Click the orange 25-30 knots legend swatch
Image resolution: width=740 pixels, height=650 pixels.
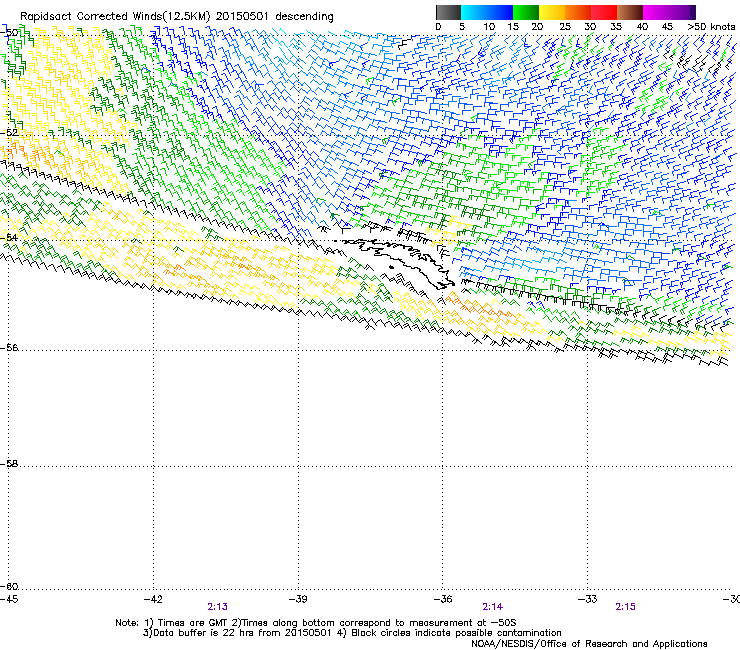[578, 12]
